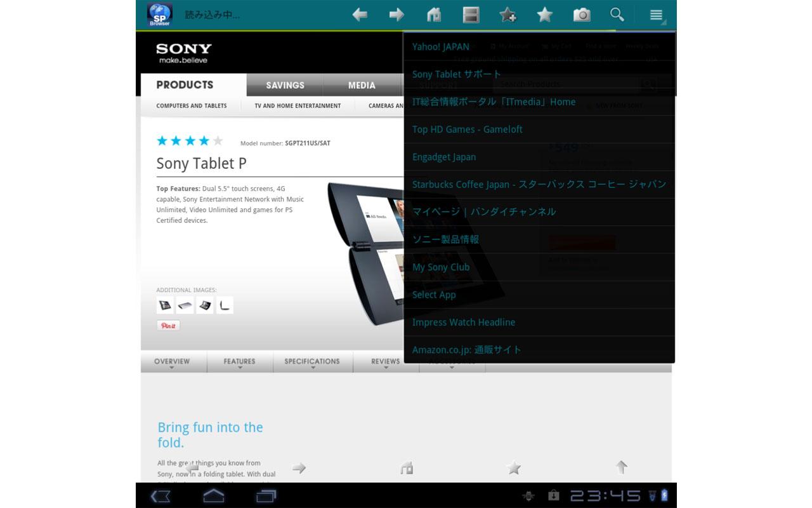This screenshot has width=812, height=508.
Task: Open the browser menu icon
Action: click(657, 15)
